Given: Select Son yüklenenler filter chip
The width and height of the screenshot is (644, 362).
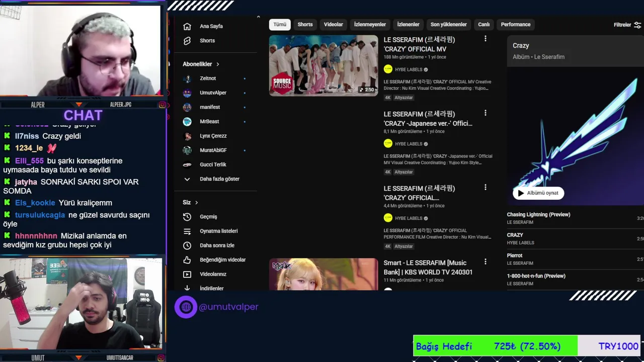Looking at the screenshot, I should pyautogui.click(x=449, y=25).
